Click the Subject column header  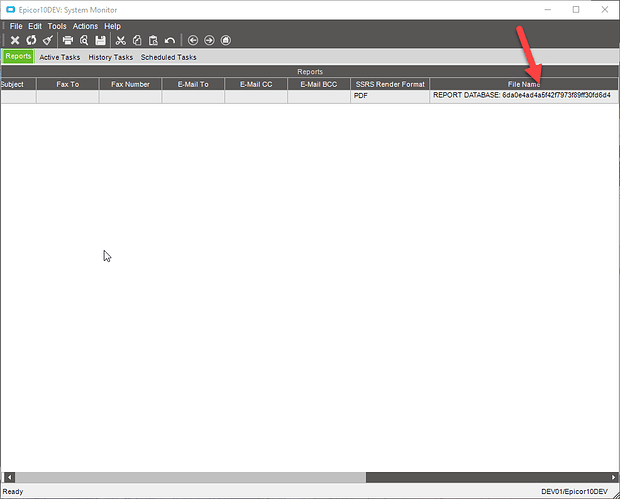tap(18, 84)
